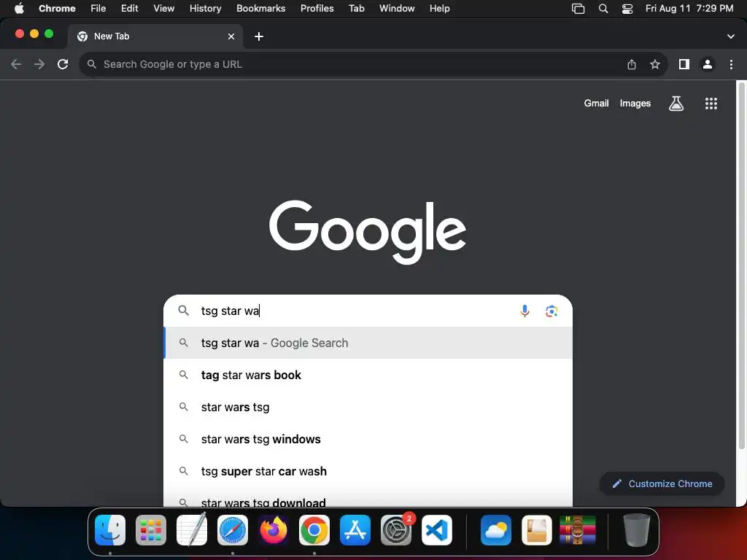
Task: Open Spotlight search in menu bar
Action: pos(603,9)
